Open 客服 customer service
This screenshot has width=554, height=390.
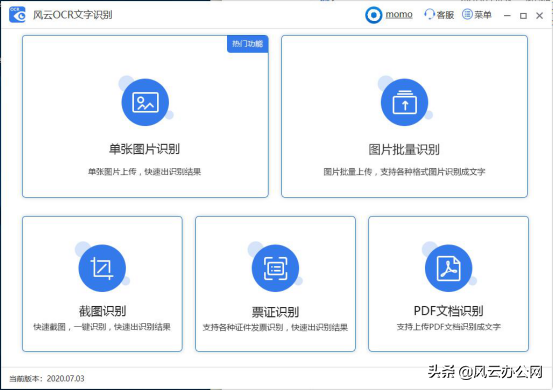[x=445, y=15]
